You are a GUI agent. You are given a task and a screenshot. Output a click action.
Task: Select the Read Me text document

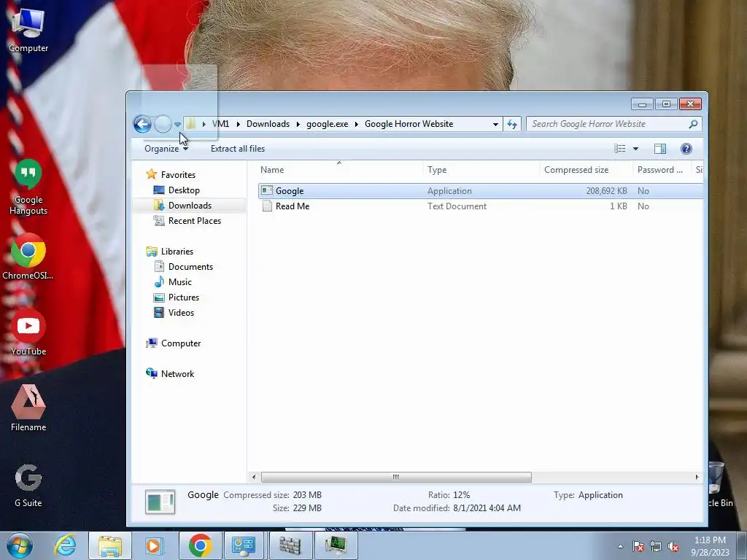click(480, 206)
